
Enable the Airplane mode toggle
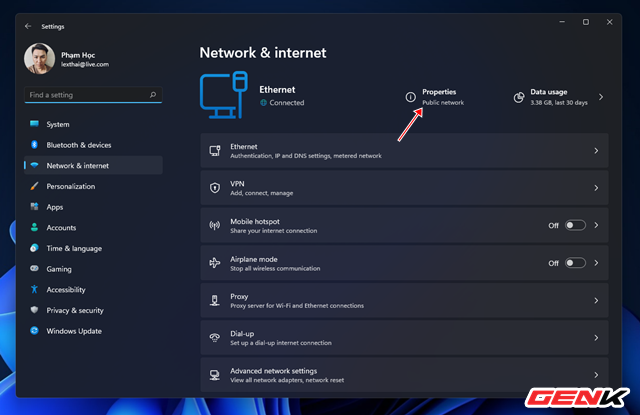(x=575, y=263)
